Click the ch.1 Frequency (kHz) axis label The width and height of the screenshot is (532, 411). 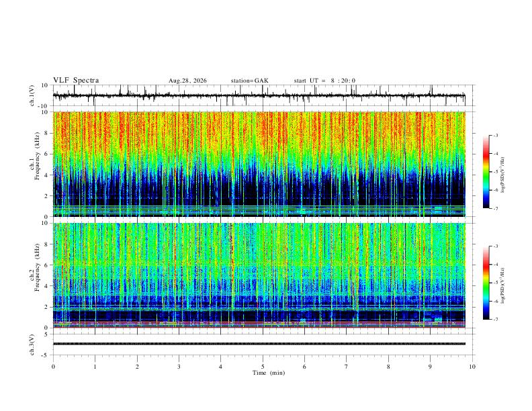click(x=35, y=156)
